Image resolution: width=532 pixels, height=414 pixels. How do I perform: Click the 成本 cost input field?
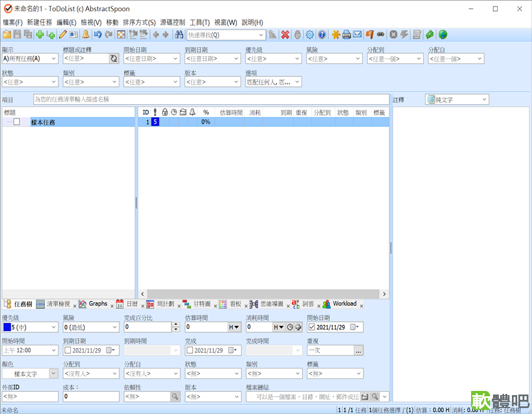coord(91,396)
